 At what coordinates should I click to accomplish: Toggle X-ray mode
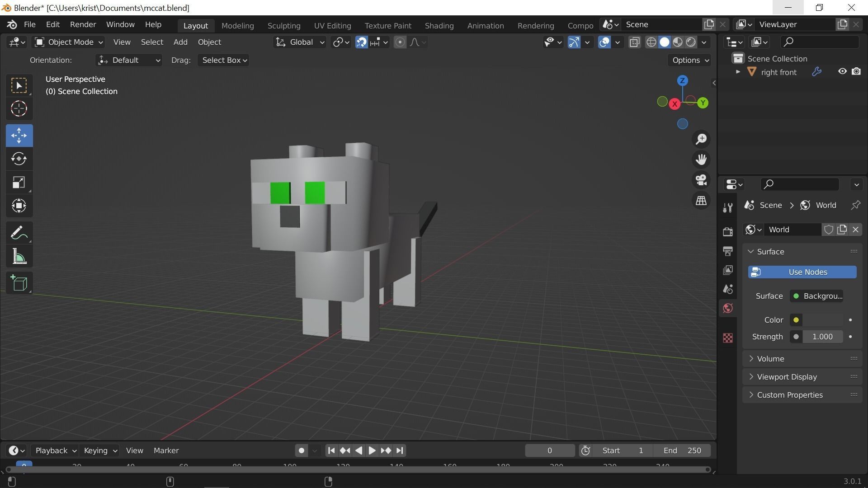634,42
